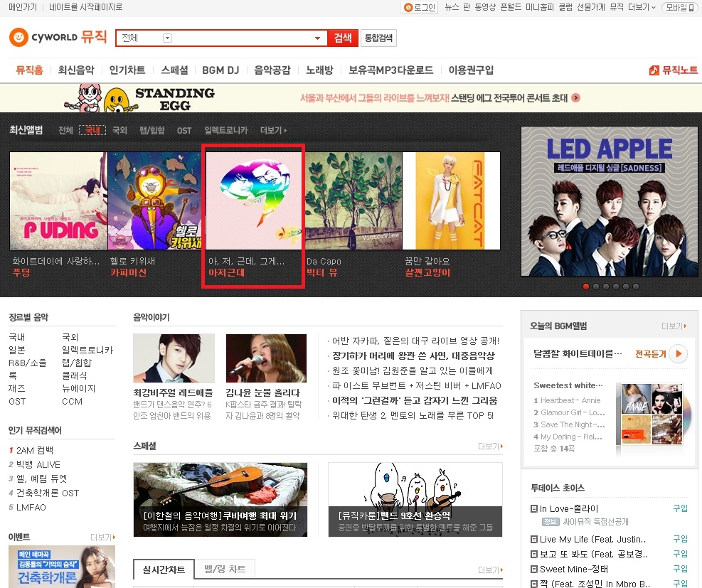This screenshot has height=588, width=702.
Task: Open the Da Capo album cover
Action: [x=353, y=201]
